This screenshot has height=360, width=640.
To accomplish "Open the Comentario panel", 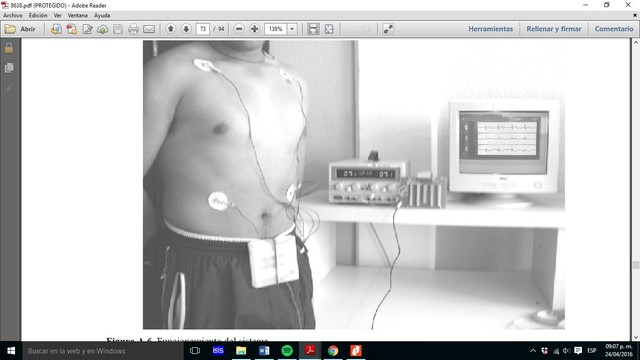I will click(614, 29).
